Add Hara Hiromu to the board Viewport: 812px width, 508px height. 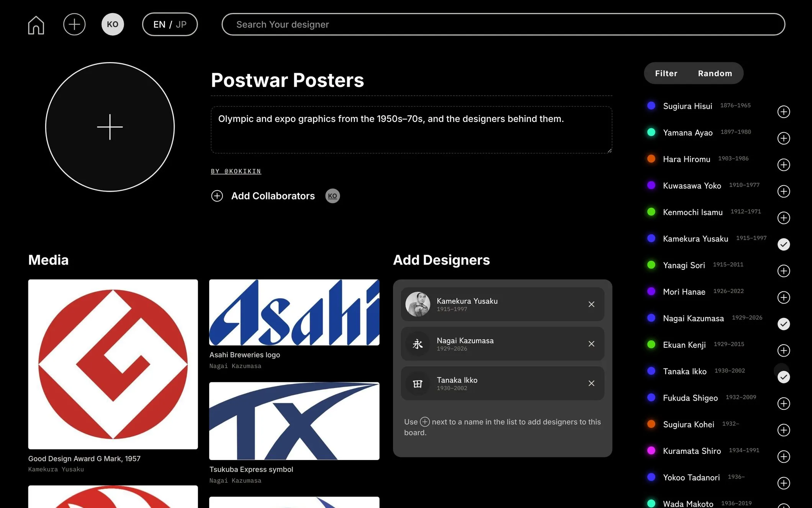[x=784, y=165]
